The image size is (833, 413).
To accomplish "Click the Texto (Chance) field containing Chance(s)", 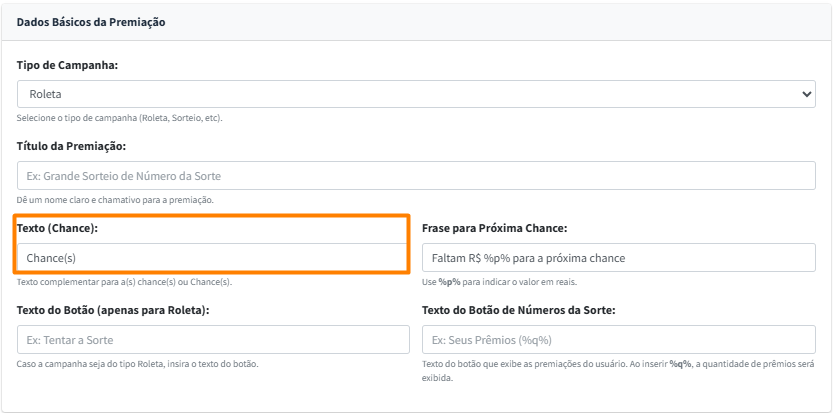I will coord(212,258).
